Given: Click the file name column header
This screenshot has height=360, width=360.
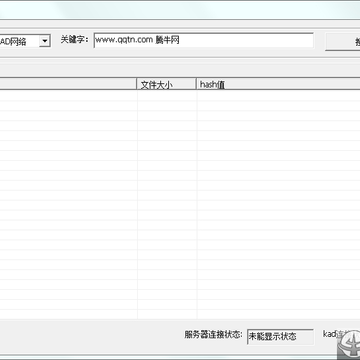Looking at the screenshot, I should [68, 84].
